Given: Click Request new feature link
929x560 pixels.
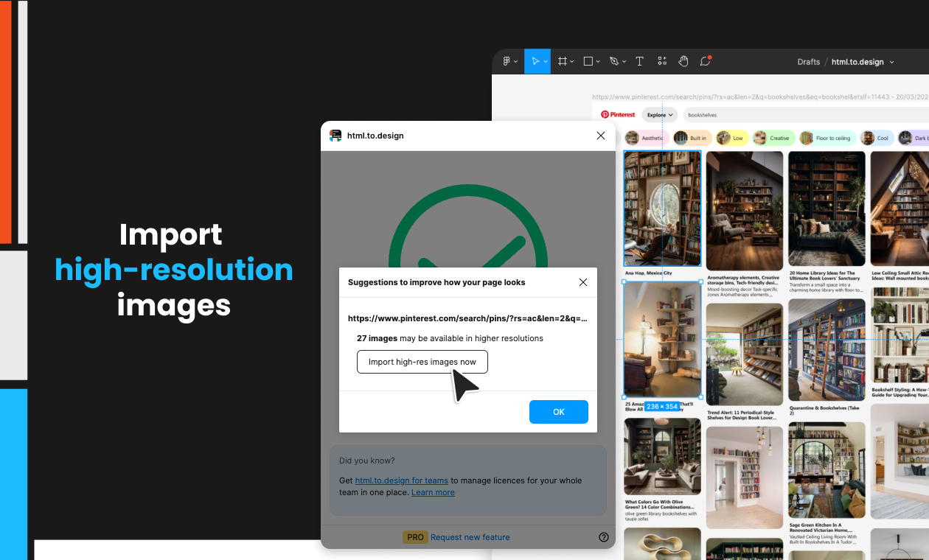Looking at the screenshot, I should click(x=470, y=537).
